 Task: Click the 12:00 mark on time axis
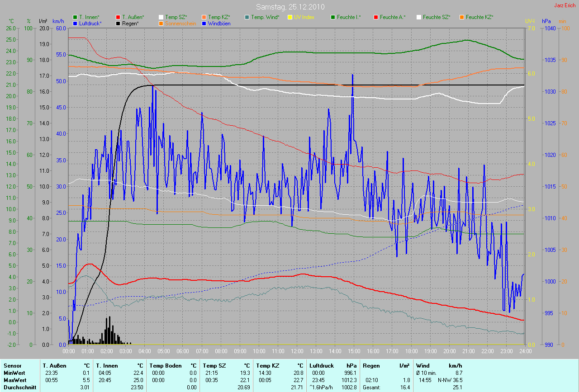[297, 351]
